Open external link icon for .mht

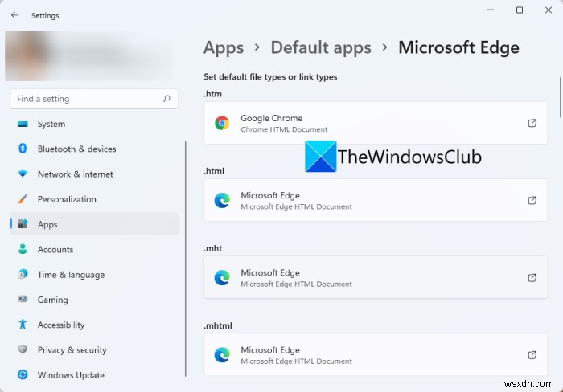click(532, 278)
